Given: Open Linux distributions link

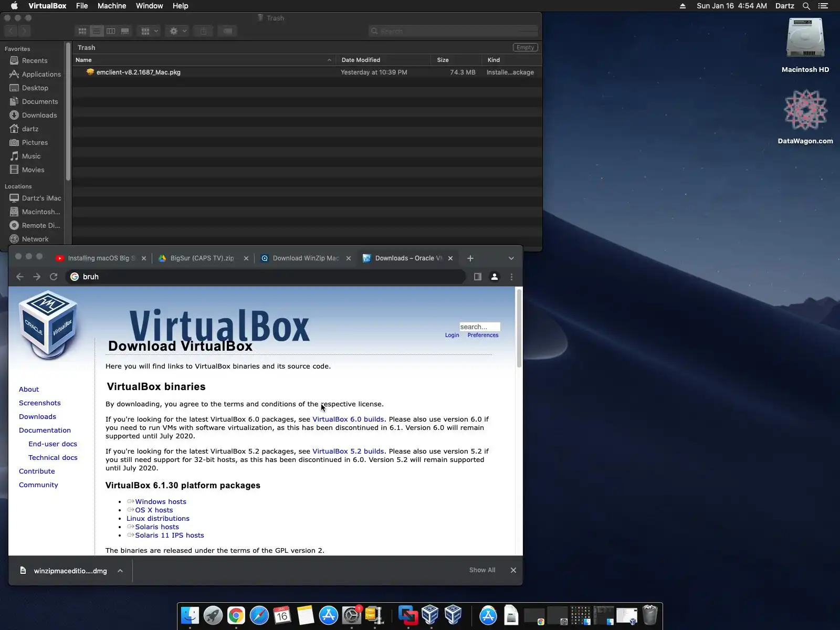Looking at the screenshot, I should [x=158, y=518].
